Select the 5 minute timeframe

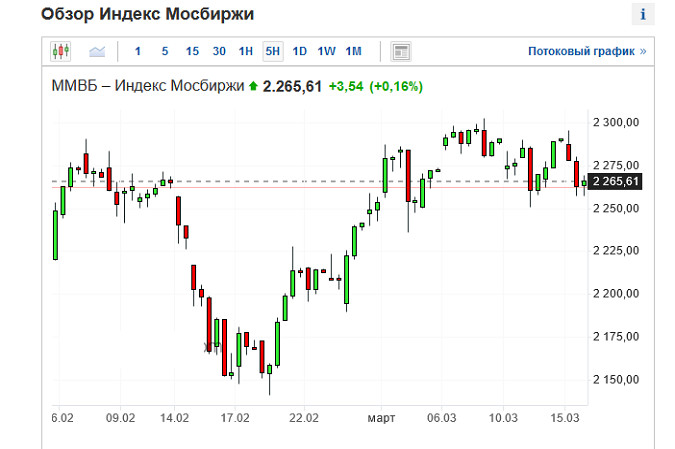(x=165, y=51)
